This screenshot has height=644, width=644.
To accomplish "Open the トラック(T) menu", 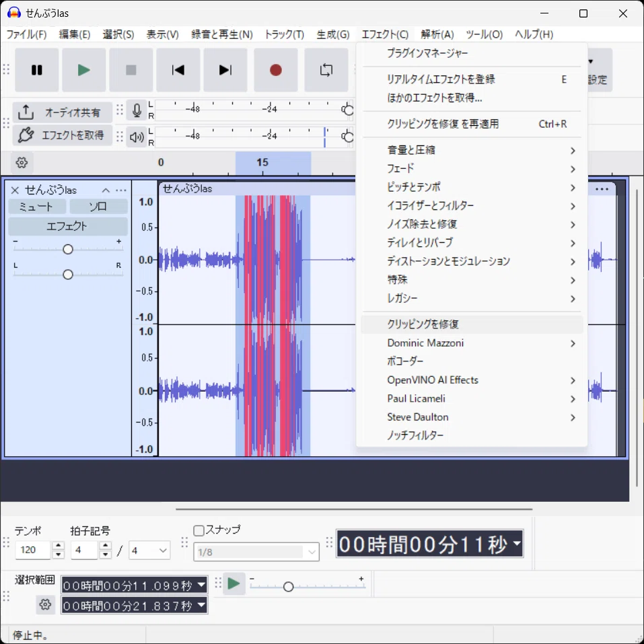I will coord(284,34).
